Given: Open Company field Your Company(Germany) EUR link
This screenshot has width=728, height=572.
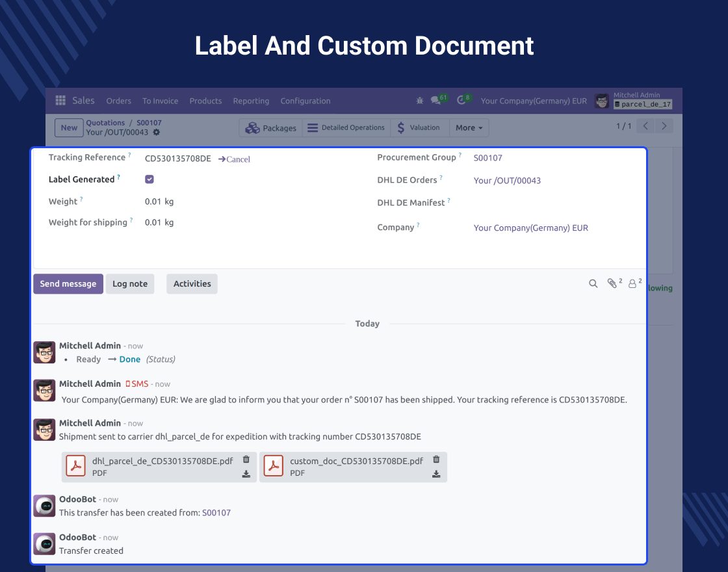Looking at the screenshot, I should point(530,228).
